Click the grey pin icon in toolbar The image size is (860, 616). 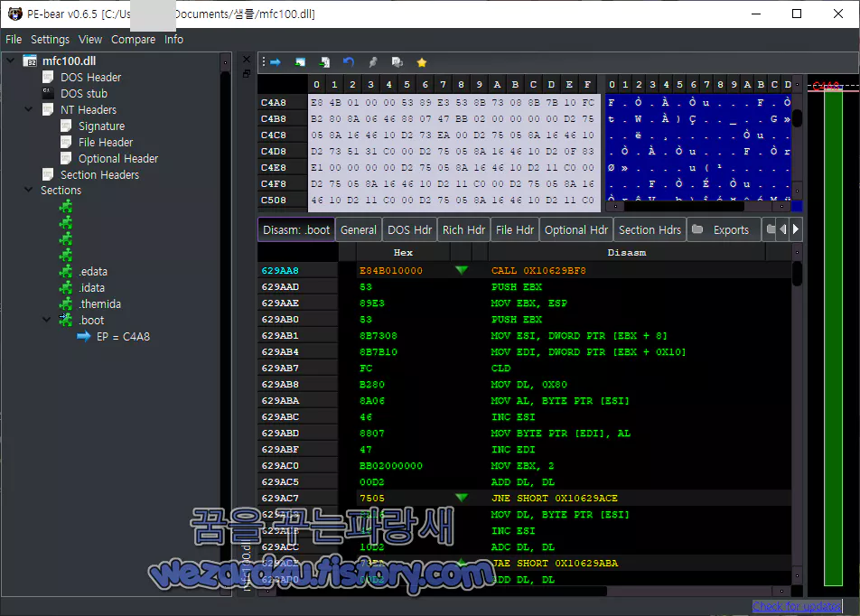[373, 62]
